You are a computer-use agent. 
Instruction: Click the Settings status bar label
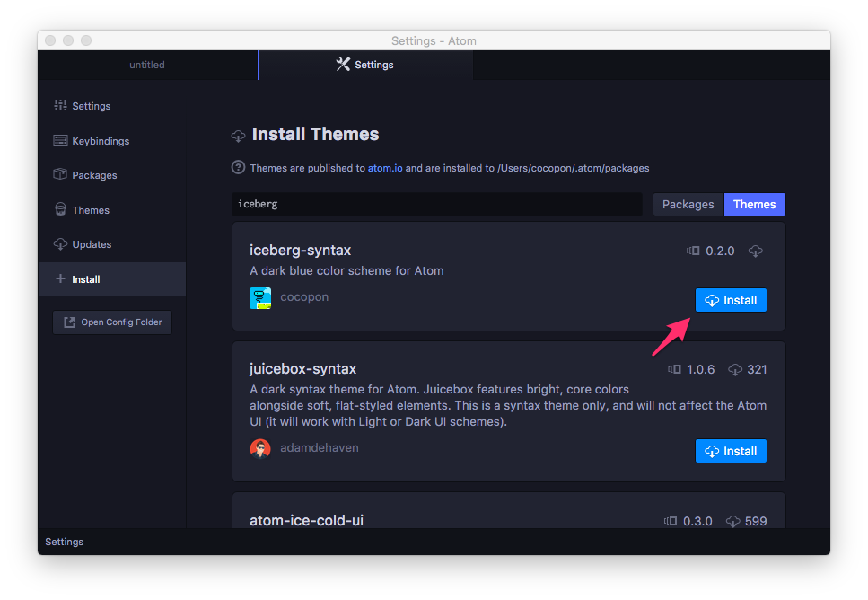[x=65, y=542]
